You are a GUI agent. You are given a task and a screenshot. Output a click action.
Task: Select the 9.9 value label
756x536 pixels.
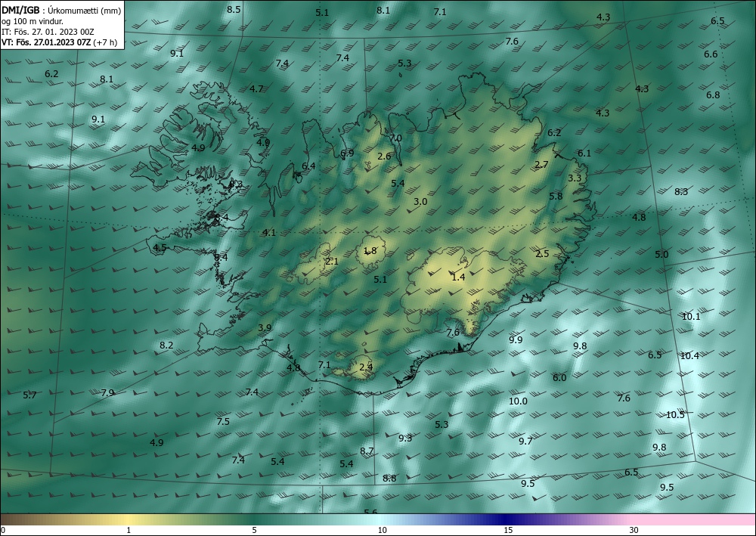[516, 339]
